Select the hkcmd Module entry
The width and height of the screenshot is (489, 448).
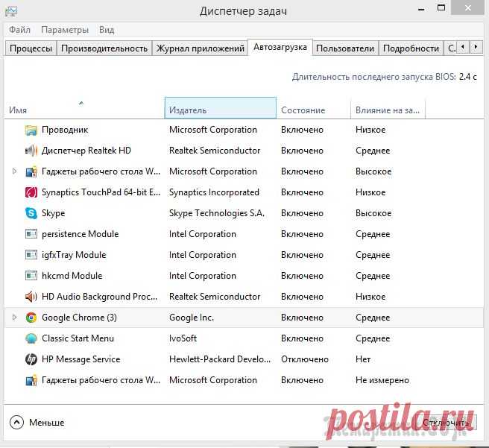pyautogui.click(x=72, y=276)
